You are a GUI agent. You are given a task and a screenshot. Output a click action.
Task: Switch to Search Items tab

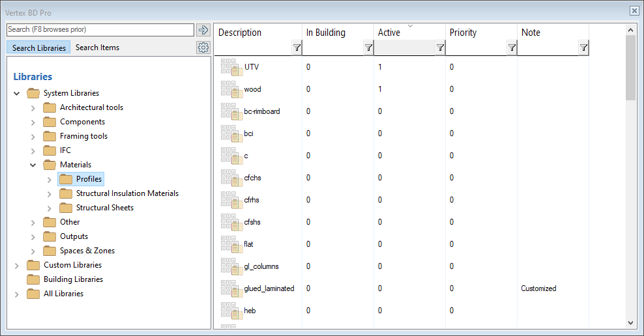[x=97, y=48]
